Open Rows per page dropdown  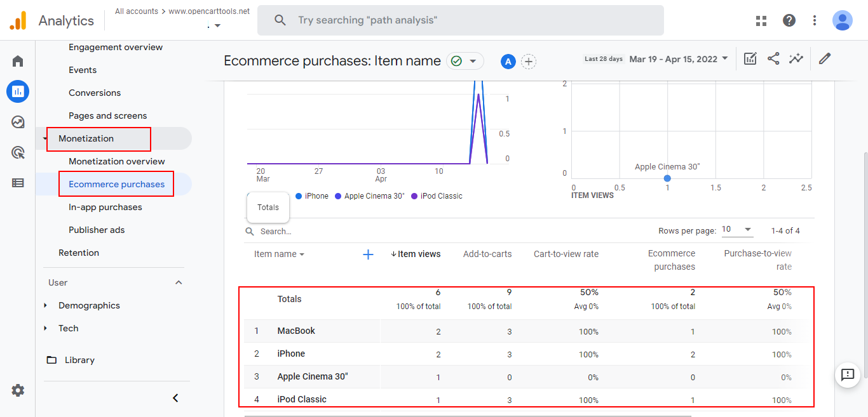click(x=737, y=230)
